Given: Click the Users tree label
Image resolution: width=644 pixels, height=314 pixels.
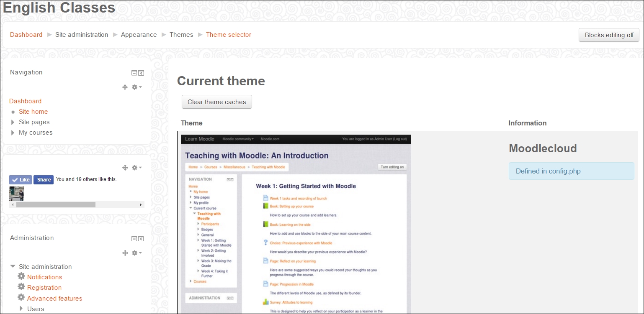Looking at the screenshot, I should click(36, 309).
